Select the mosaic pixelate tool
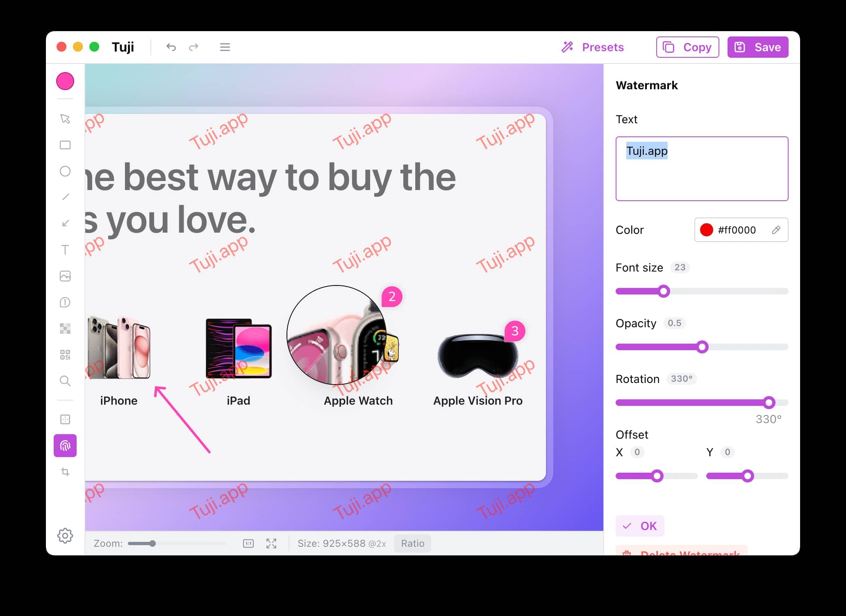The width and height of the screenshot is (846, 616). 65,328
